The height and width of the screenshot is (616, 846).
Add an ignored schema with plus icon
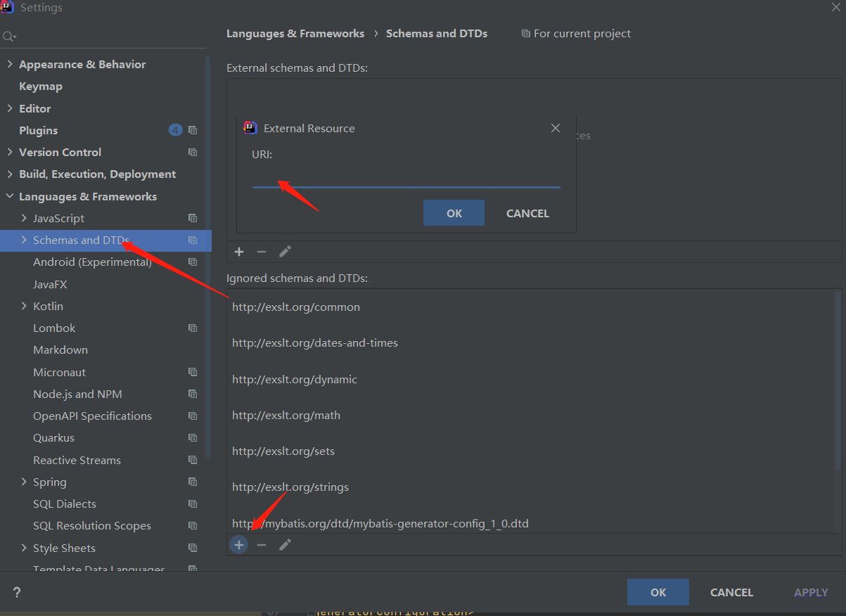[239, 545]
